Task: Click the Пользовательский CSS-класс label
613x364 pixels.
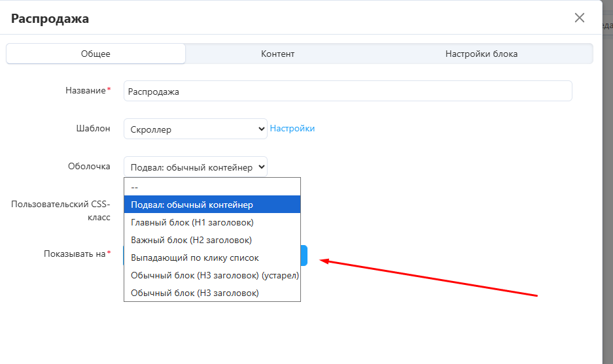Action: pyautogui.click(x=61, y=210)
